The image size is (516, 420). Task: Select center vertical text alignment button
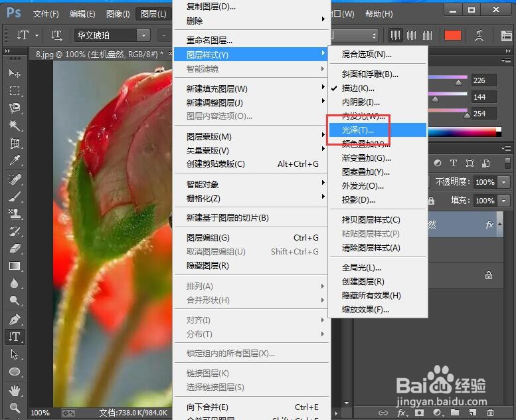point(411,35)
